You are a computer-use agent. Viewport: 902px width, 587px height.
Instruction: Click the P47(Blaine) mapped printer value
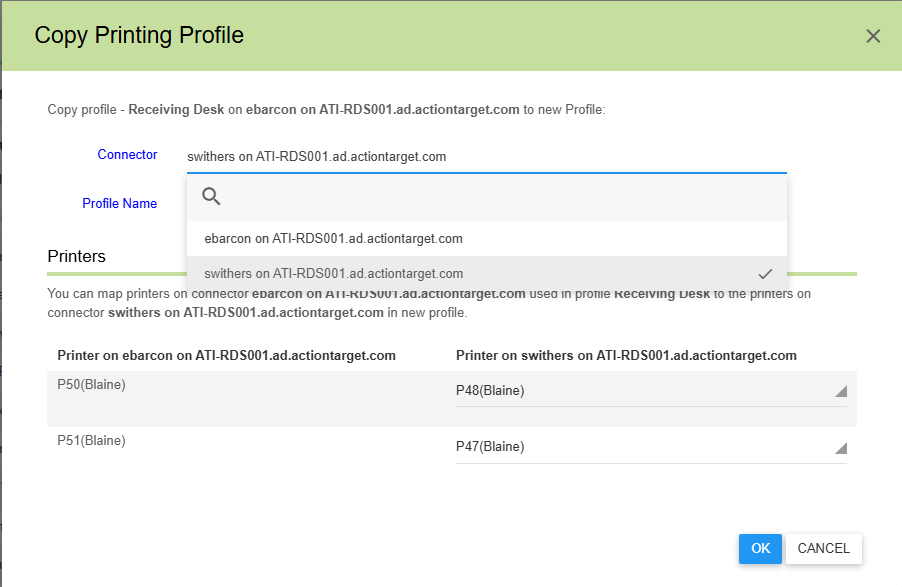[x=490, y=447]
